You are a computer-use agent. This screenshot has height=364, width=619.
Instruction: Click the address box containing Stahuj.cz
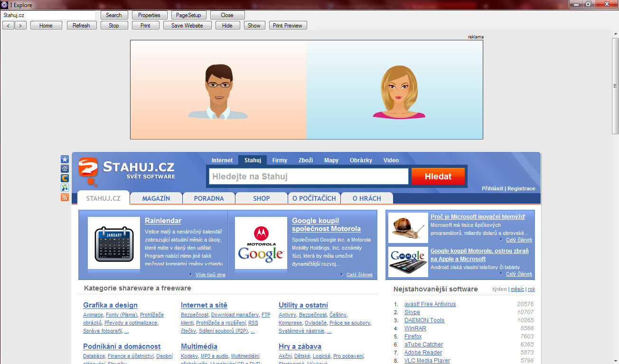click(x=49, y=15)
